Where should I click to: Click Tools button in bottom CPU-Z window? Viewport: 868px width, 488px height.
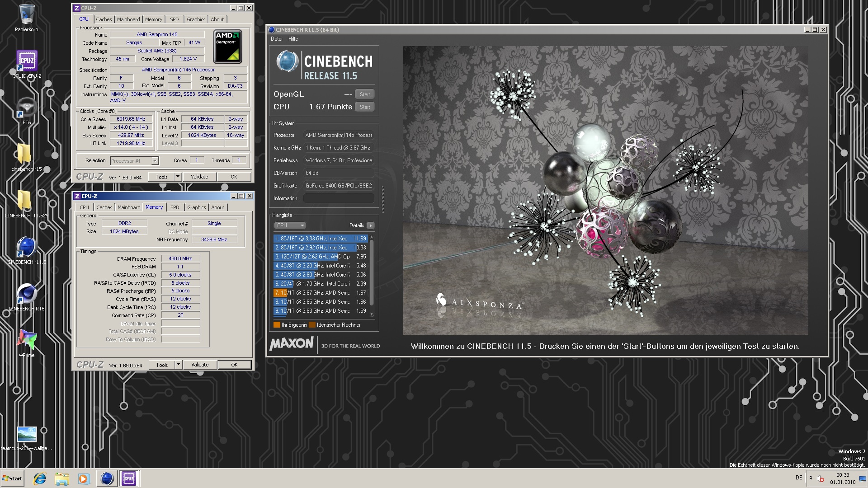(x=162, y=365)
